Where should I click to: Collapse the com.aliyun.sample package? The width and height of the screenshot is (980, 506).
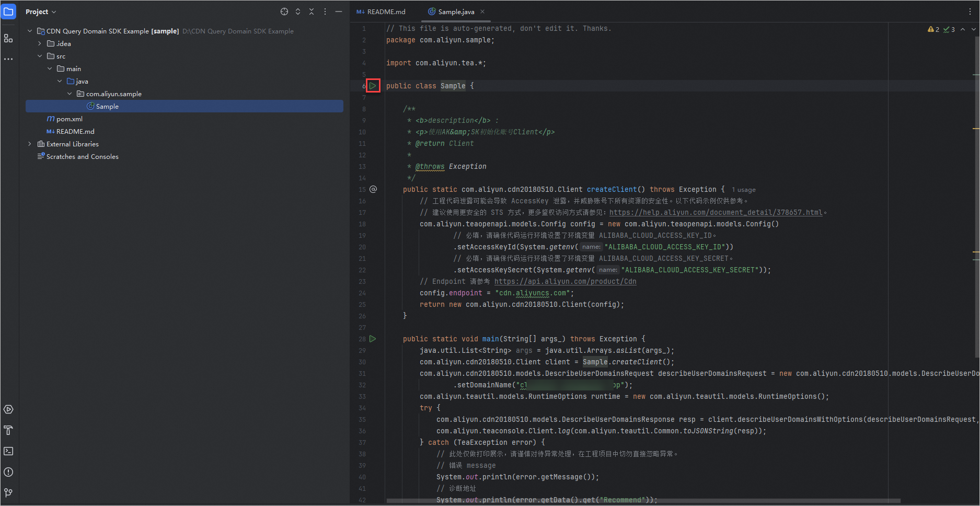(x=70, y=94)
